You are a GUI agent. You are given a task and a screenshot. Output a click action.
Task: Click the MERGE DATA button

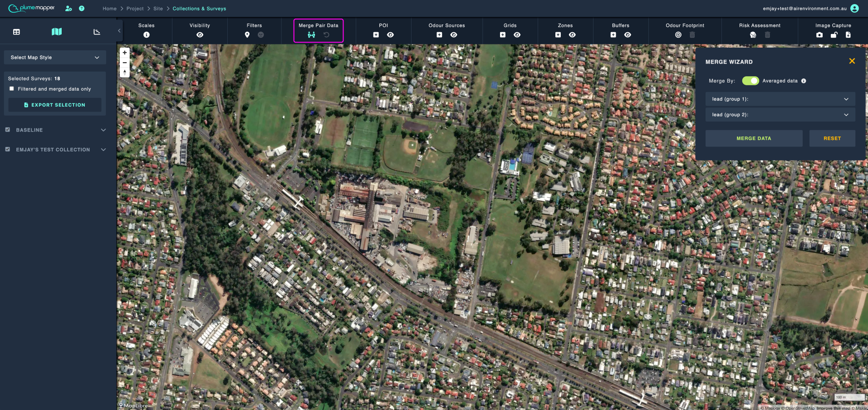754,138
